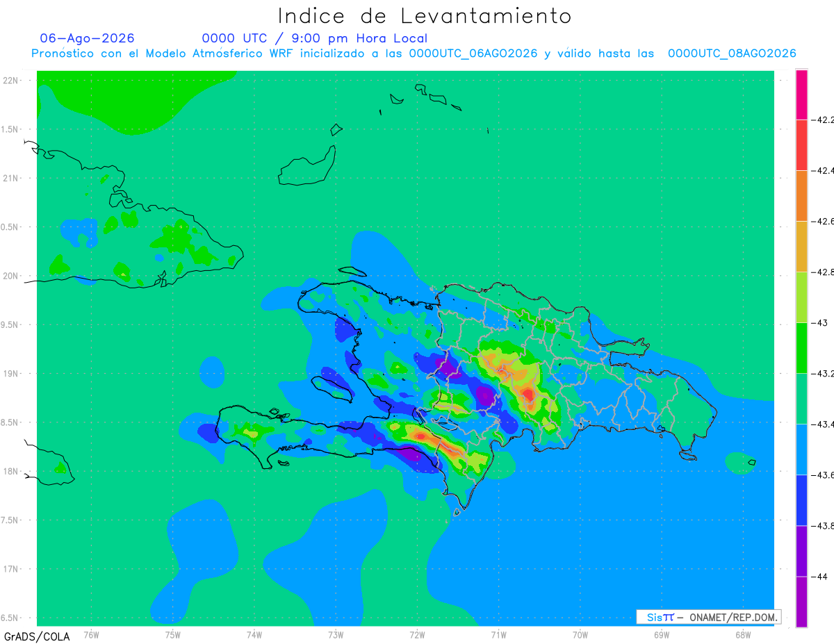Click '0000 UTC / 9:00 pm Hora Local'
The image size is (834, 644).
coord(315,38)
